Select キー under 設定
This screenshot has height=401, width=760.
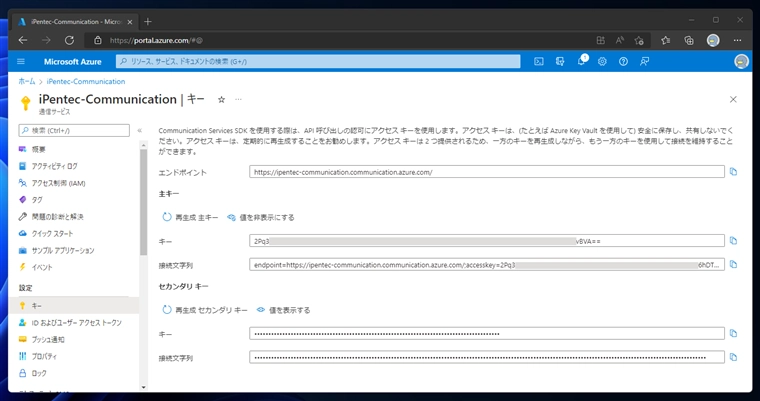[74, 305]
